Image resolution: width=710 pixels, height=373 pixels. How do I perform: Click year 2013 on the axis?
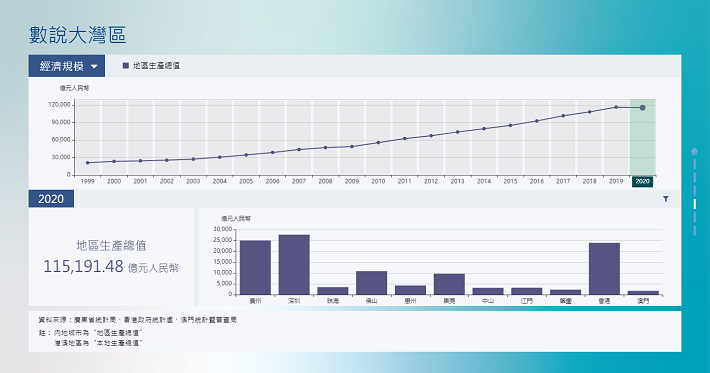click(x=457, y=182)
